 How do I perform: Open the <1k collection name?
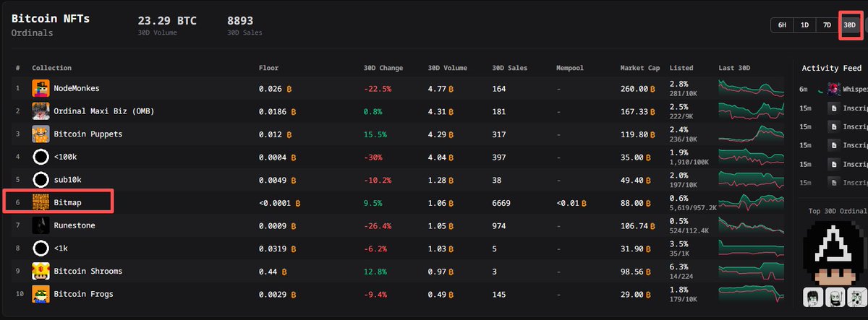point(61,248)
